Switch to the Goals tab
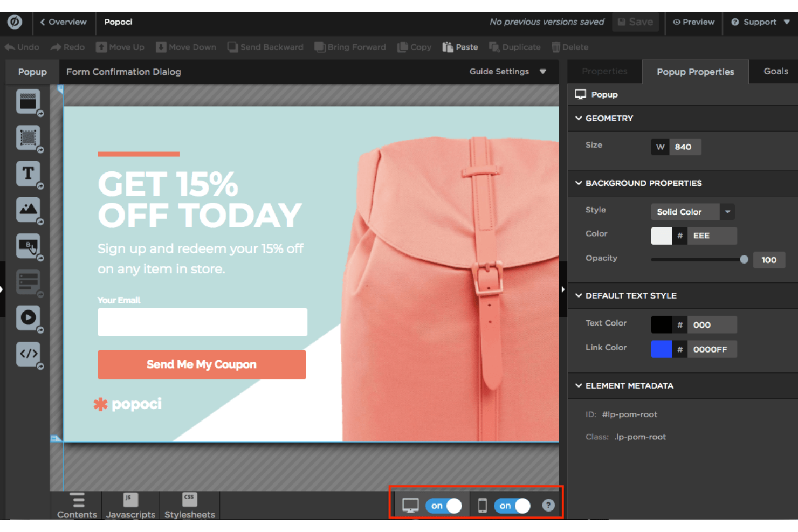This screenshot has width=798, height=532. [775, 71]
